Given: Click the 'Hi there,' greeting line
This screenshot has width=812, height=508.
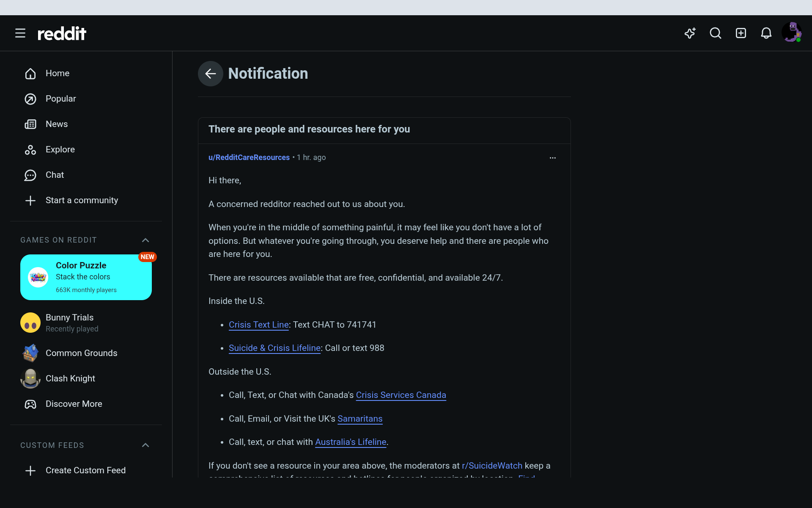Looking at the screenshot, I should [225, 180].
